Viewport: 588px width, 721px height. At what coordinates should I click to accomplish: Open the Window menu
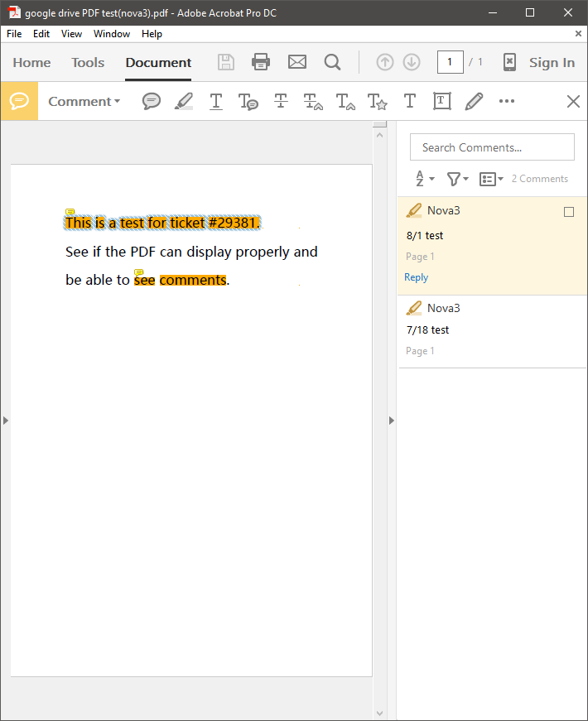pos(112,34)
